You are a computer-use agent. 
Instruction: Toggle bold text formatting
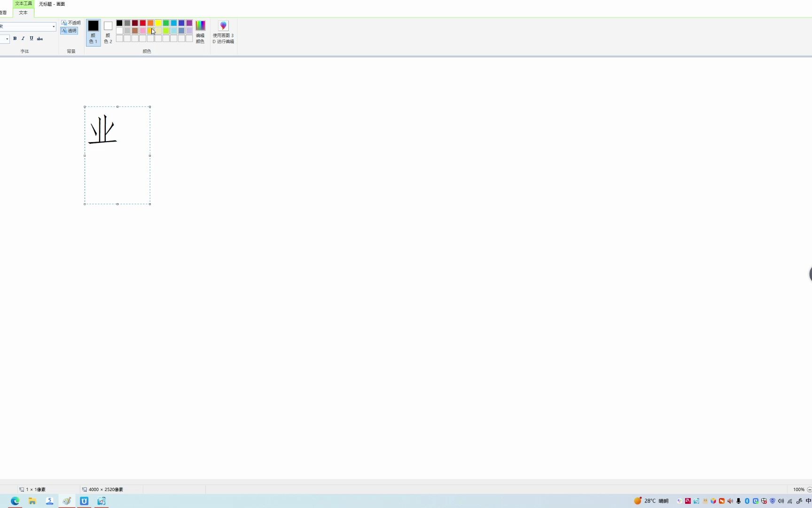pyautogui.click(x=15, y=39)
